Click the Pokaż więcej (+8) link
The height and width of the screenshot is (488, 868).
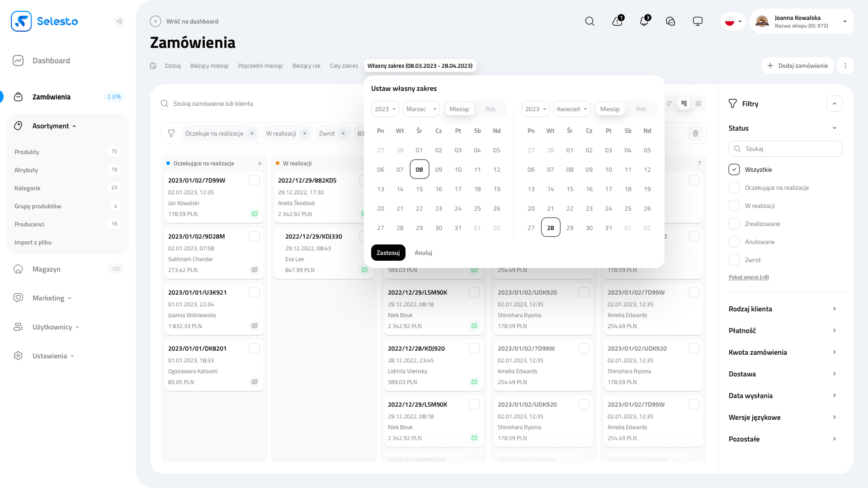click(749, 277)
